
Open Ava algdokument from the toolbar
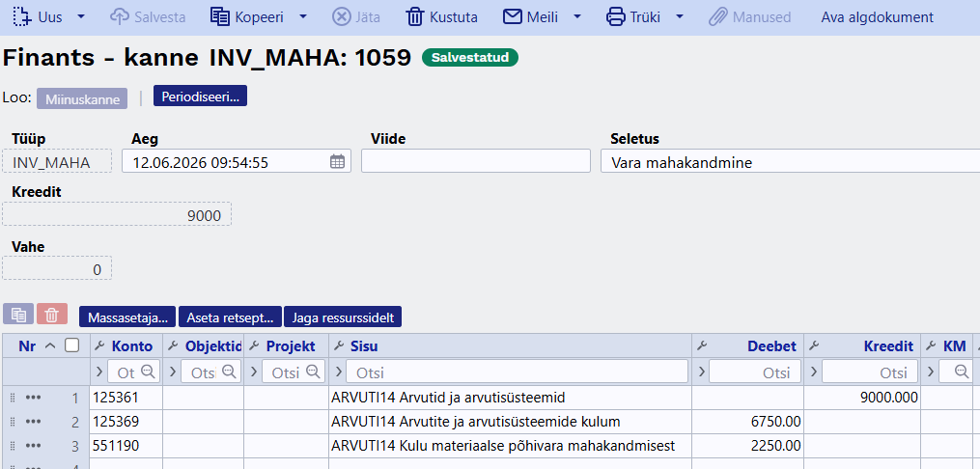877,17
